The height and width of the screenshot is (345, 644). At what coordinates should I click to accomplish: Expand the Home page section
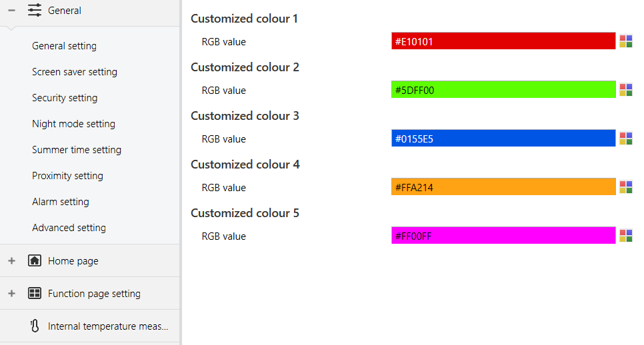[x=11, y=261]
